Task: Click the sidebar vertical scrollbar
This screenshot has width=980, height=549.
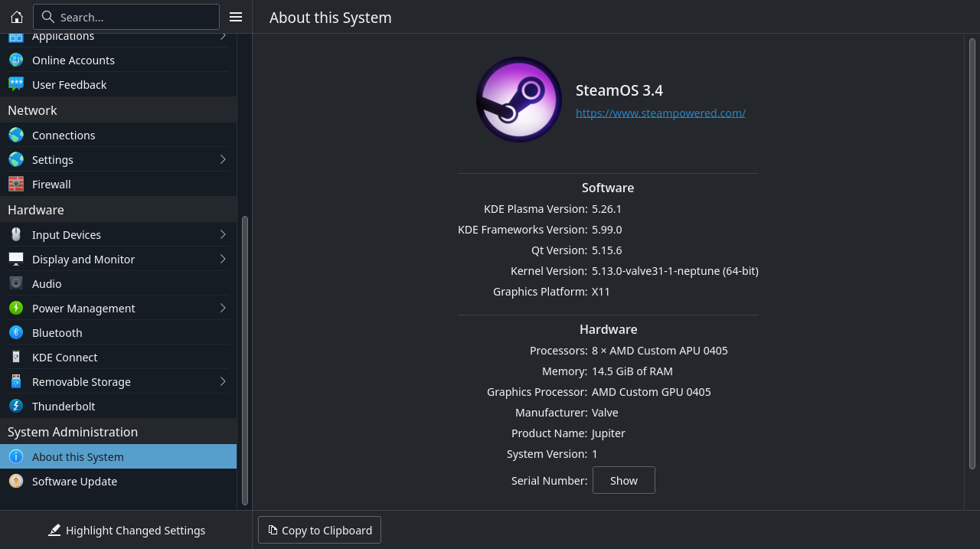Action: click(x=245, y=360)
